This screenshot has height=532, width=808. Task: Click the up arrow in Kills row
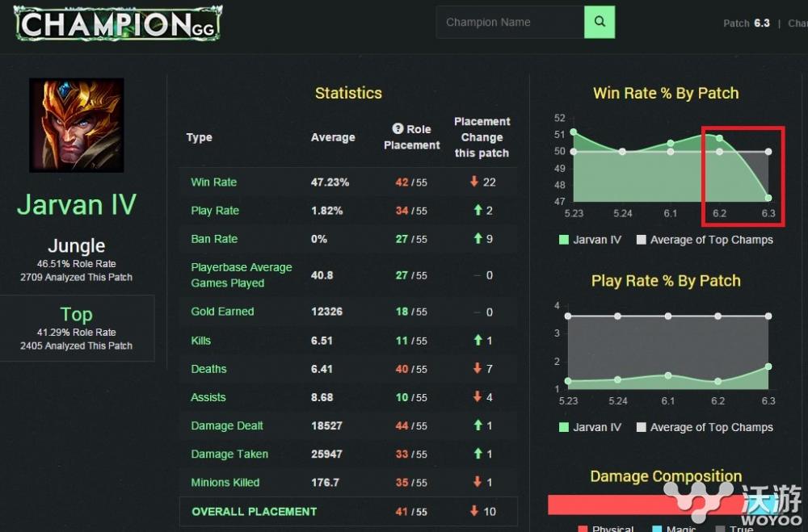478,340
